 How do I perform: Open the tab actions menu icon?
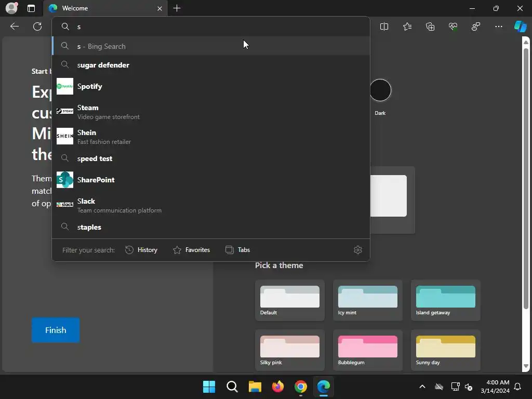click(x=31, y=8)
